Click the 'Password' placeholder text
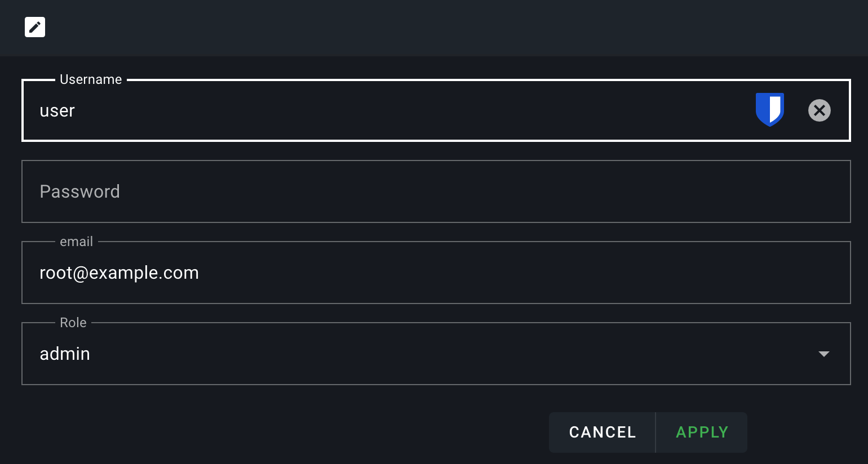868x464 pixels. (79, 191)
